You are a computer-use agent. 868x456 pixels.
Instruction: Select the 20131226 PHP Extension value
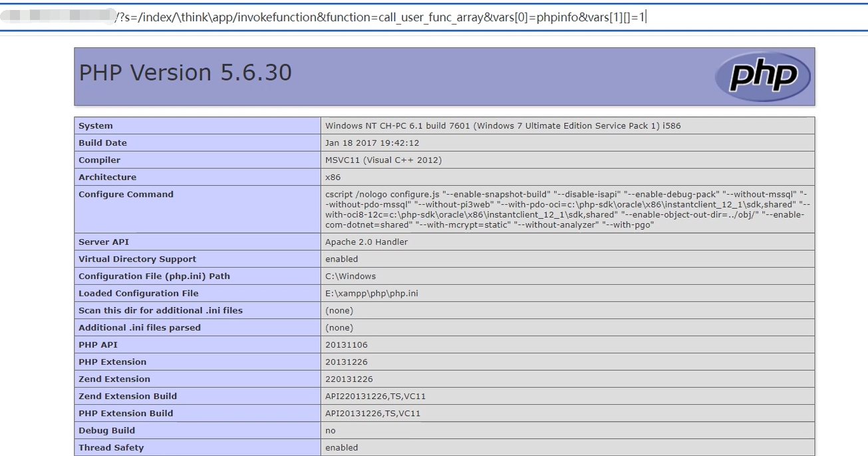coord(347,362)
